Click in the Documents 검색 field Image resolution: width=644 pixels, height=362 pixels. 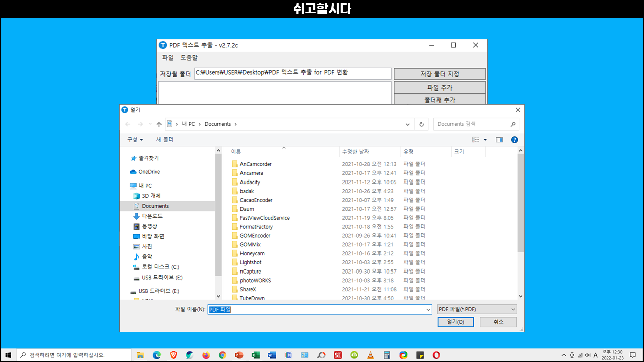point(476,124)
